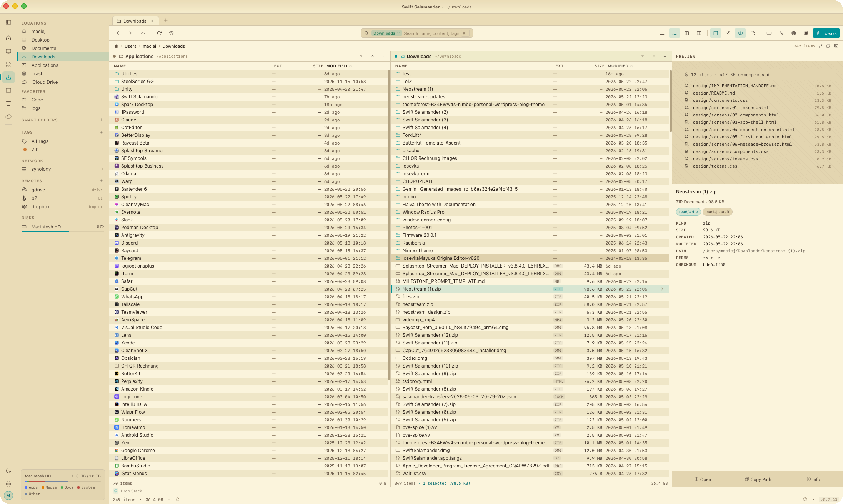Add a smart folder with the plus button
The width and height of the screenshot is (843, 504).
pyautogui.click(x=101, y=120)
